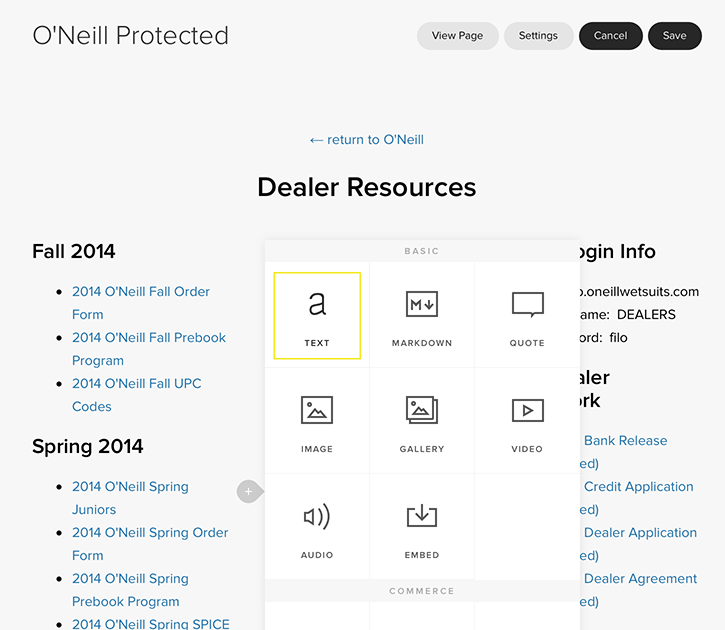Open 2014 O'Neill Spring Order Form link
Image resolution: width=725 pixels, height=630 pixels.
coord(150,544)
